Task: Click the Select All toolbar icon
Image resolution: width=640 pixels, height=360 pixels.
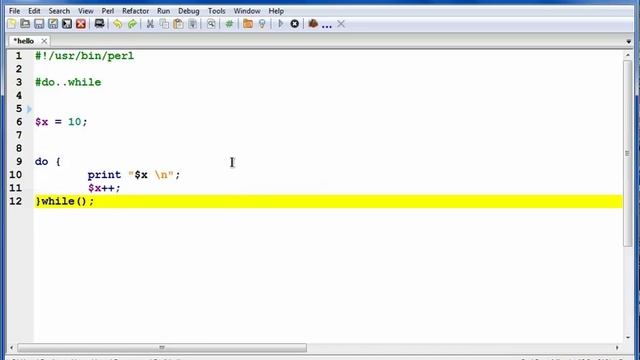Action: tap(192, 24)
